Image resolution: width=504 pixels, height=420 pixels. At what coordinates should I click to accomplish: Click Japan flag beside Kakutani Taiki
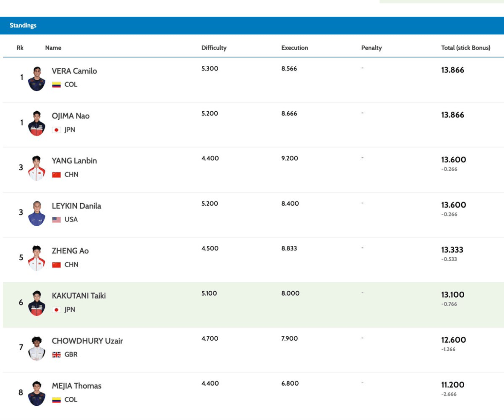[x=57, y=309]
